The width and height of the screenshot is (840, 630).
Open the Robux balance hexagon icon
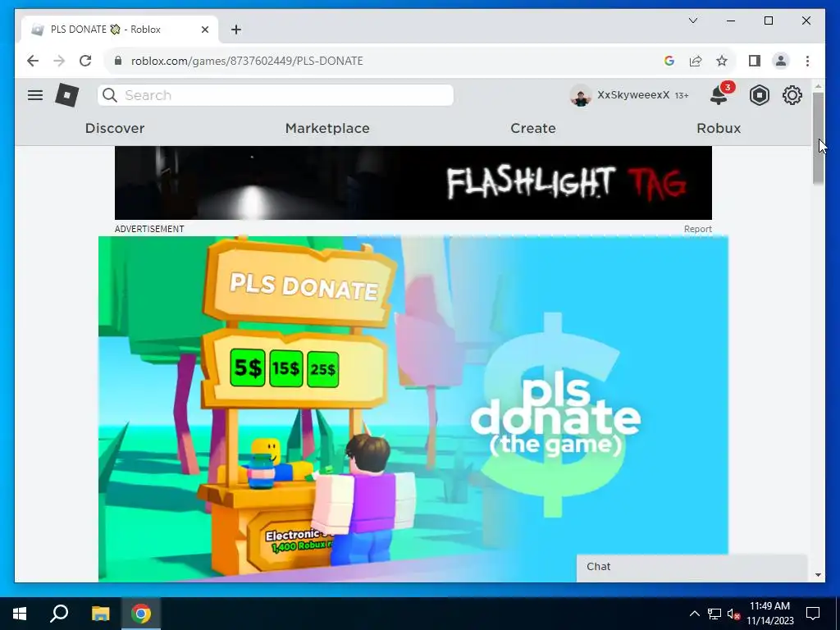coord(759,95)
